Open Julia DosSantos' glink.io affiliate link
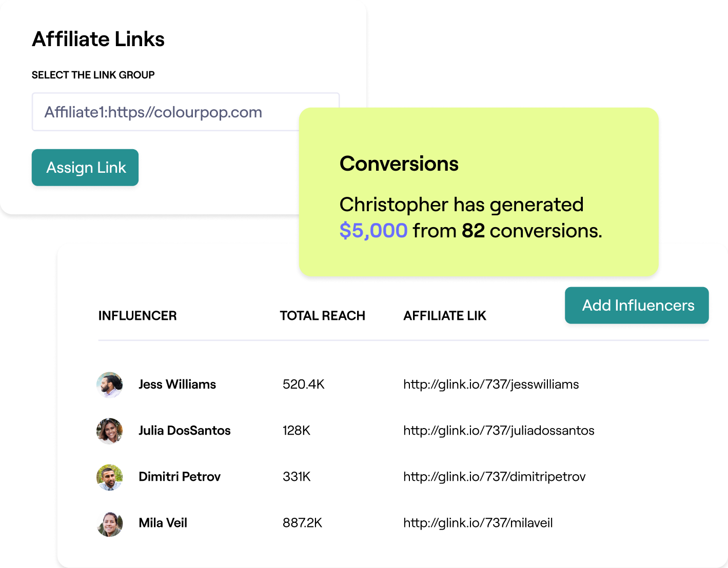The width and height of the screenshot is (728, 568). [x=499, y=431]
